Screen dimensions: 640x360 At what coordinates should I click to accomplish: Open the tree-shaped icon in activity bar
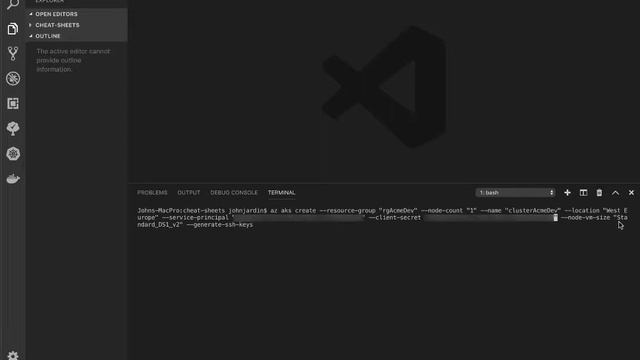click(x=13, y=129)
